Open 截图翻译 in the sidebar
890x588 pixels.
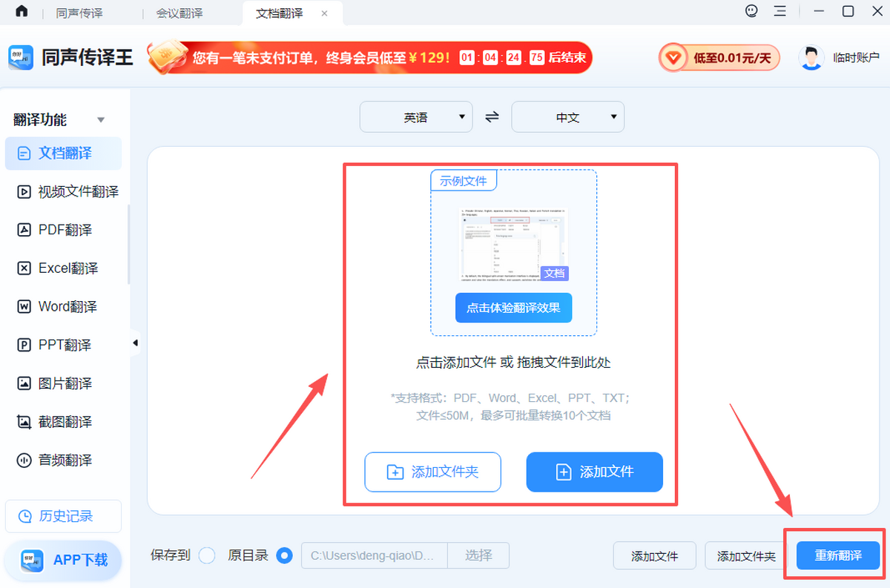(x=64, y=422)
